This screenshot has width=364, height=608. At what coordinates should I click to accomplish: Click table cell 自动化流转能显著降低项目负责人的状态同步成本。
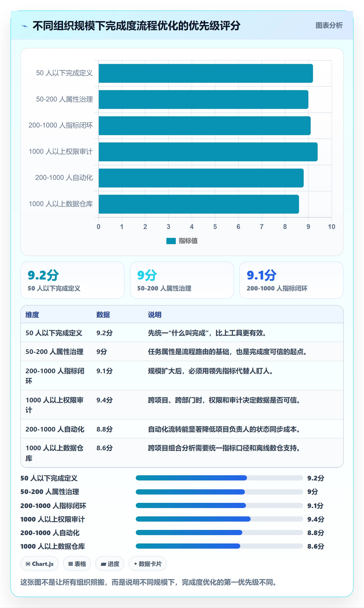(x=224, y=429)
